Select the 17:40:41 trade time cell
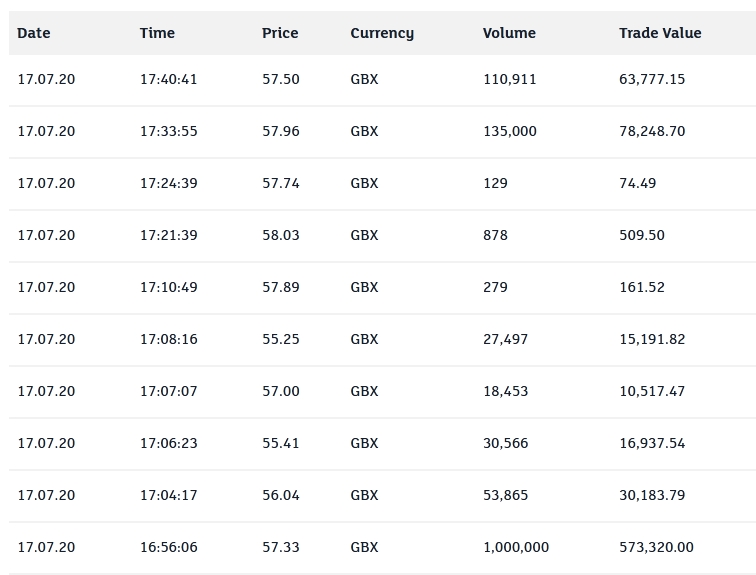The image size is (756, 575). coord(169,79)
